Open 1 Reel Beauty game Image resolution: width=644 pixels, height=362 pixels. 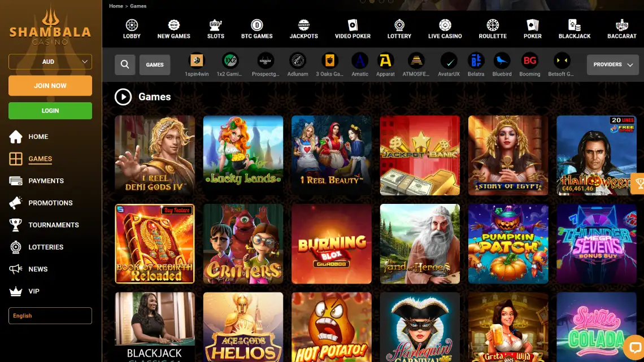click(x=332, y=155)
